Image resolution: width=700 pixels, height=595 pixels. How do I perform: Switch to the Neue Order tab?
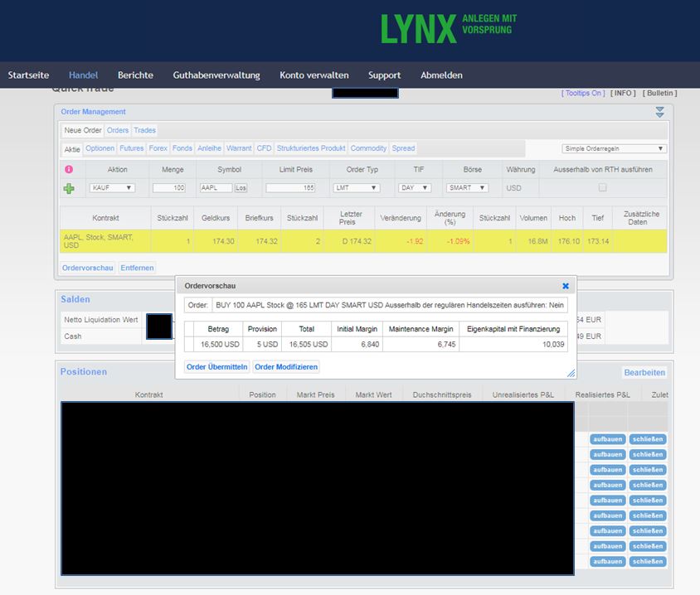(83, 130)
